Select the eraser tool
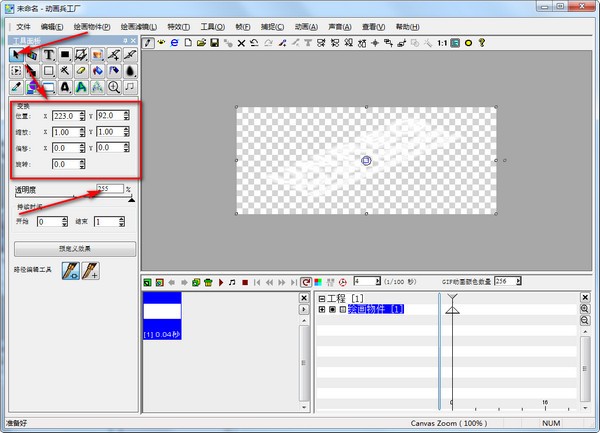Screen dimensions: 600x433 pyautogui.click(x=81, y=71)
